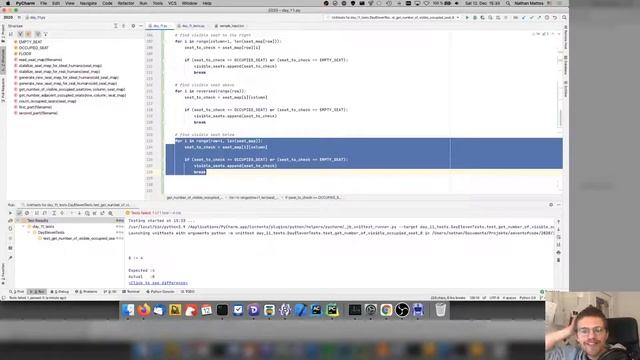Collapse the DayElevenTests tree node

(29, 233)
